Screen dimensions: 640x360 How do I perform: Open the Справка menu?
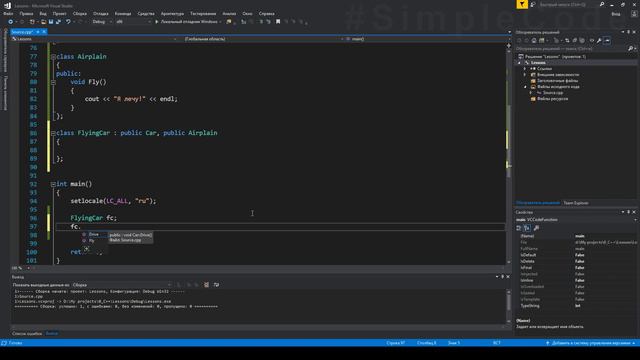(x=267, y=13)
